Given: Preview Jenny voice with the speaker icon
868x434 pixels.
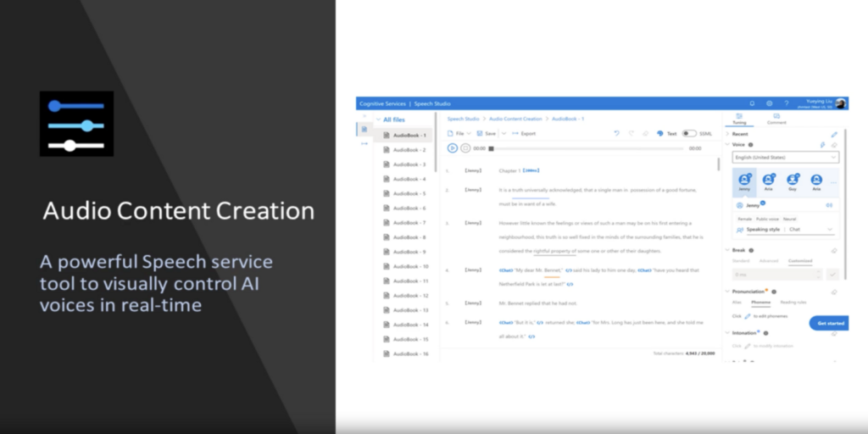Looking at the screenshot, I should click(x=829, y=205).
